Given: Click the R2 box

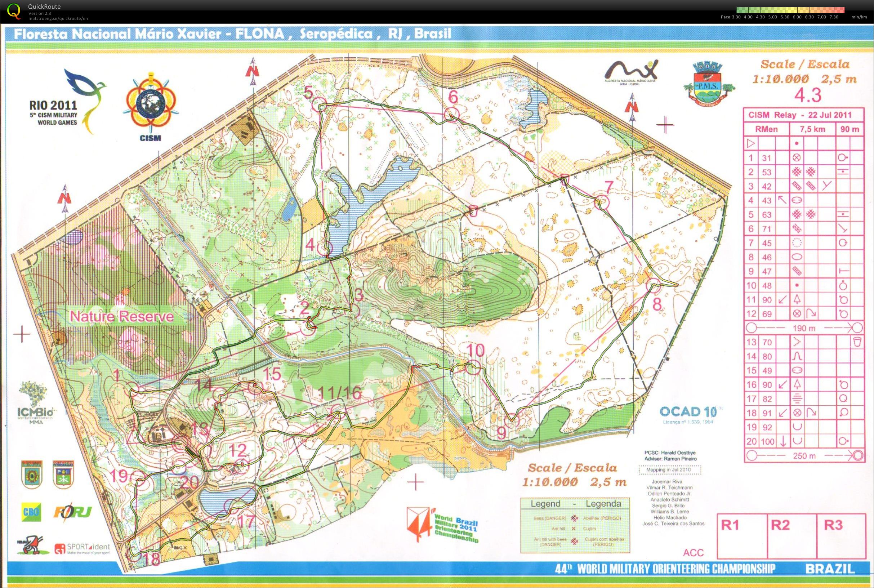Looking at the screenshot, I should pyautogui.click(x=792, y=536).
